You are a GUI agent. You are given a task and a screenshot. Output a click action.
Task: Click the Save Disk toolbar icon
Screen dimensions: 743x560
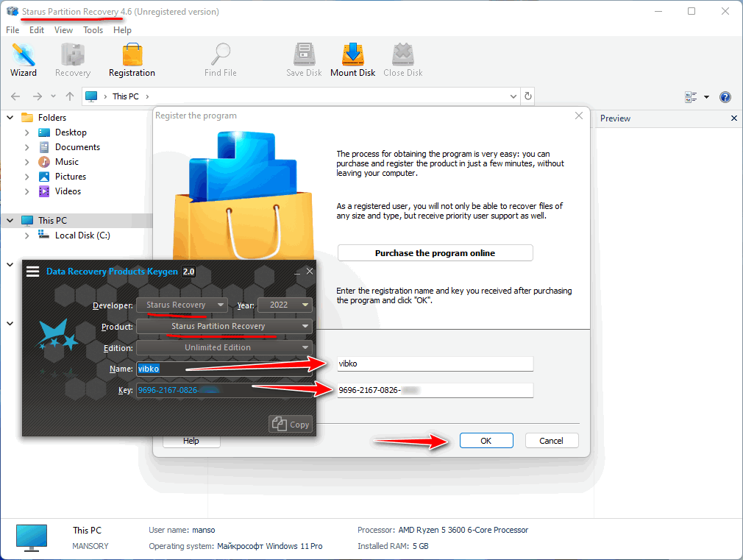click(304, 55)
